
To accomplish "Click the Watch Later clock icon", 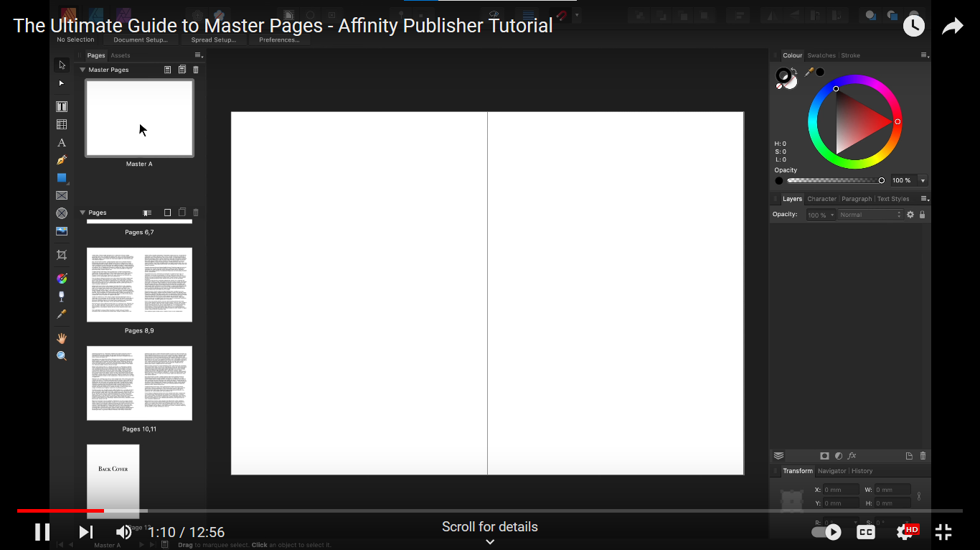I will point(913,26).
